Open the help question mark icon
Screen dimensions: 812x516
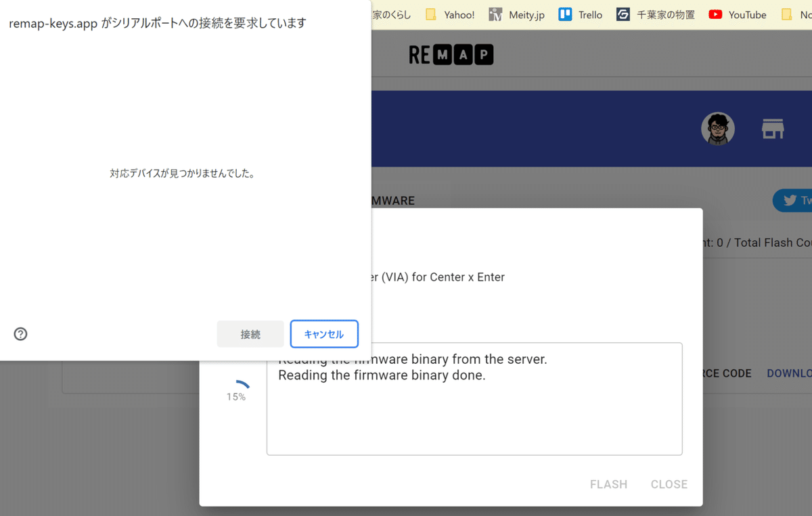pyautogui.click(x=21, y=333)
